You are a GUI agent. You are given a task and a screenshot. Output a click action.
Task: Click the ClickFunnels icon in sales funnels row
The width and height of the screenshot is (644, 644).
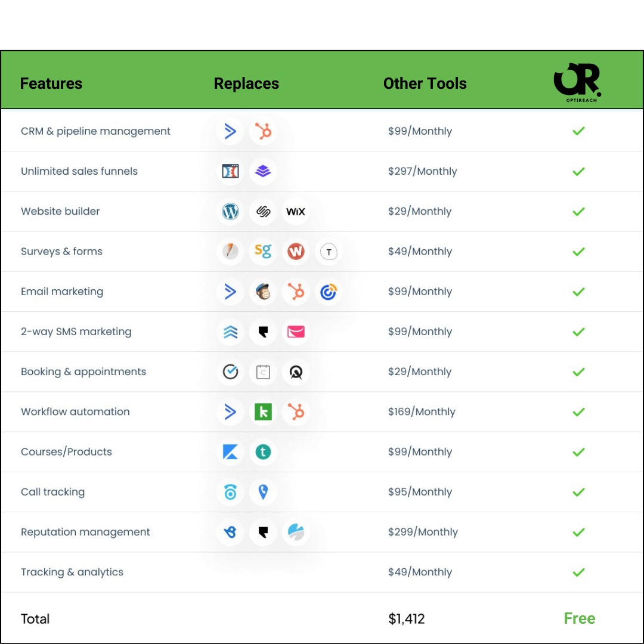(230, 171)
